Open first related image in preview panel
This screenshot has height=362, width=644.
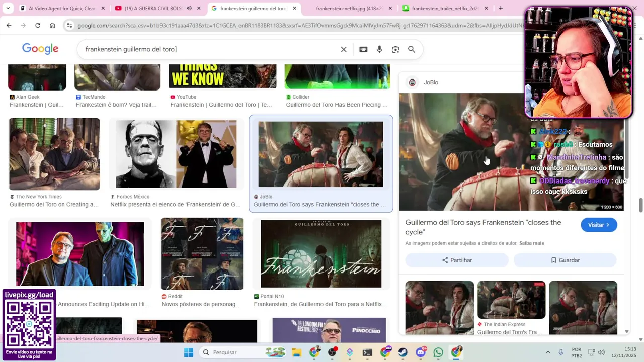click(440, 307)
